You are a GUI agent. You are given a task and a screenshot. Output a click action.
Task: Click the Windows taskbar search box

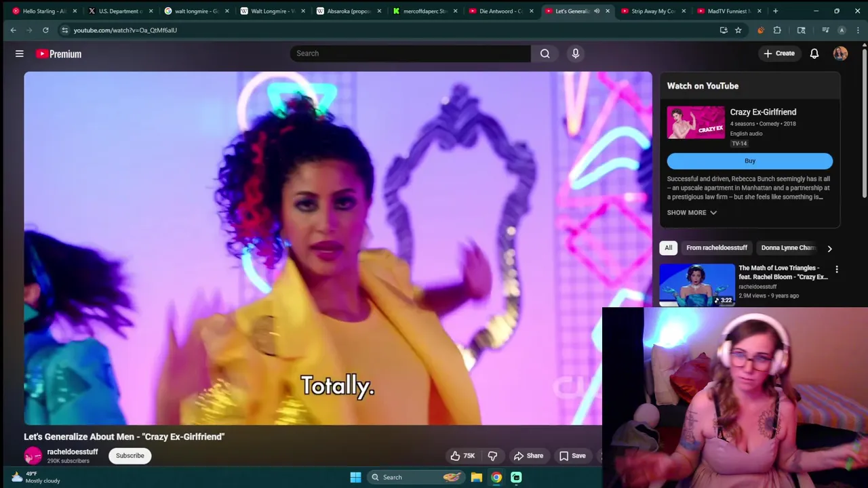pyautogui.click(x=416, y=477)
